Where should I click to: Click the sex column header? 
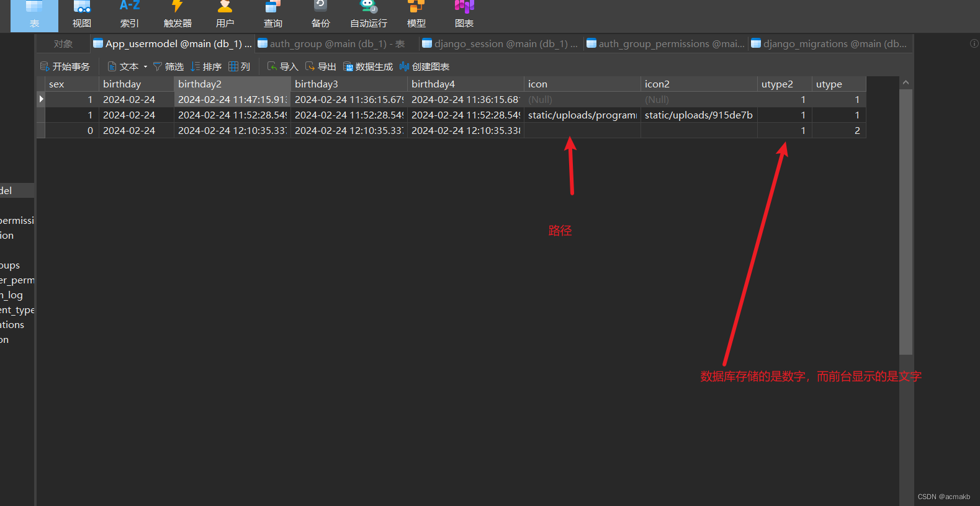pos(72,84)
